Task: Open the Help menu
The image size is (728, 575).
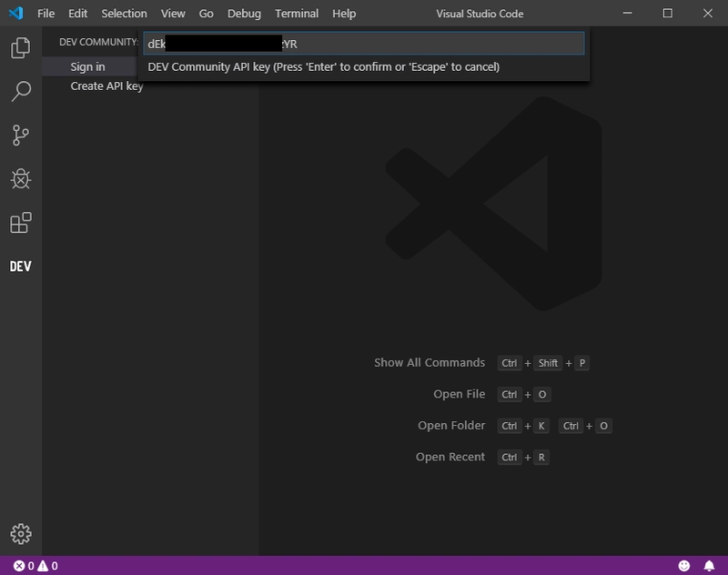Action: coord(344,14)
